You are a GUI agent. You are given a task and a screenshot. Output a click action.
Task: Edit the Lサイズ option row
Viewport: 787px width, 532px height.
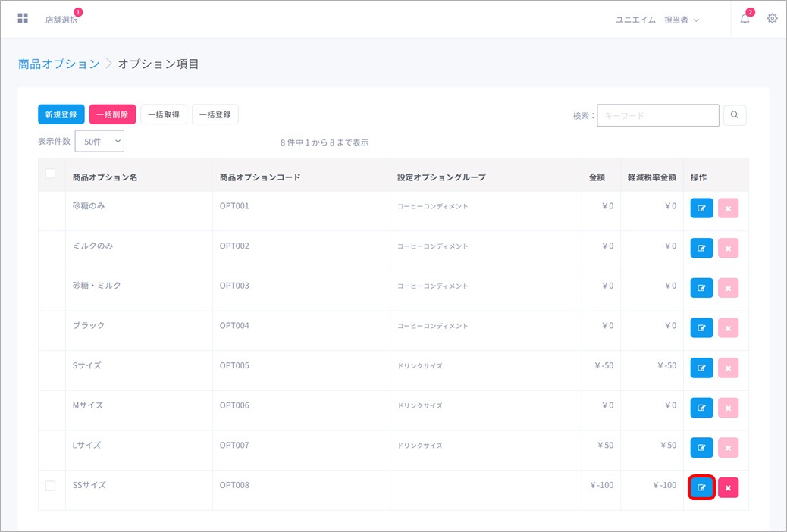click(701, 447)
